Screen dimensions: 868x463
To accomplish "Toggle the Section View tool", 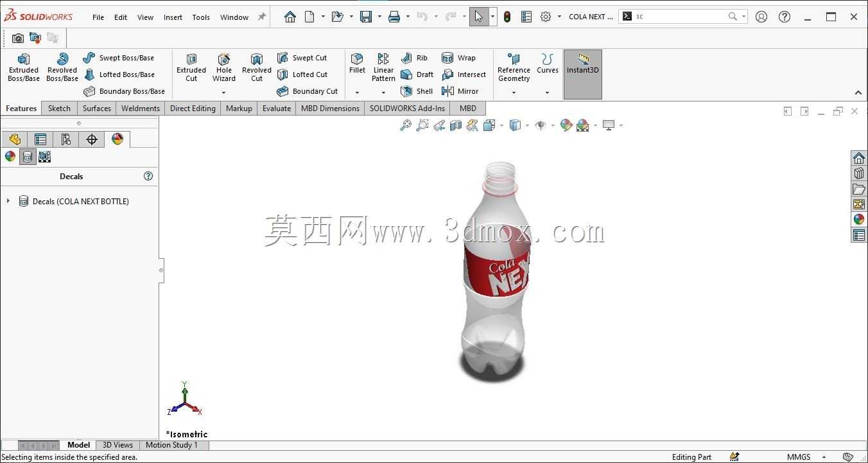I will pyautogui.click(x=456, y=125).
